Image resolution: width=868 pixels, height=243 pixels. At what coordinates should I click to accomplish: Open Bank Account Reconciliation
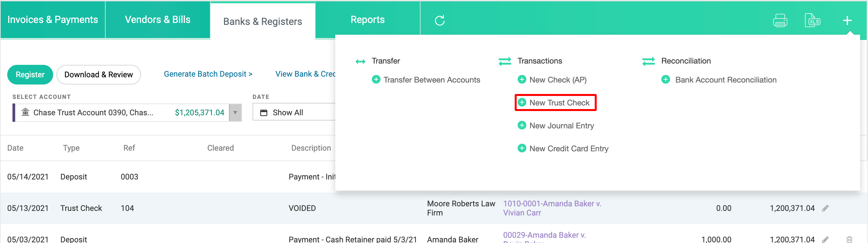click(726, 80)
